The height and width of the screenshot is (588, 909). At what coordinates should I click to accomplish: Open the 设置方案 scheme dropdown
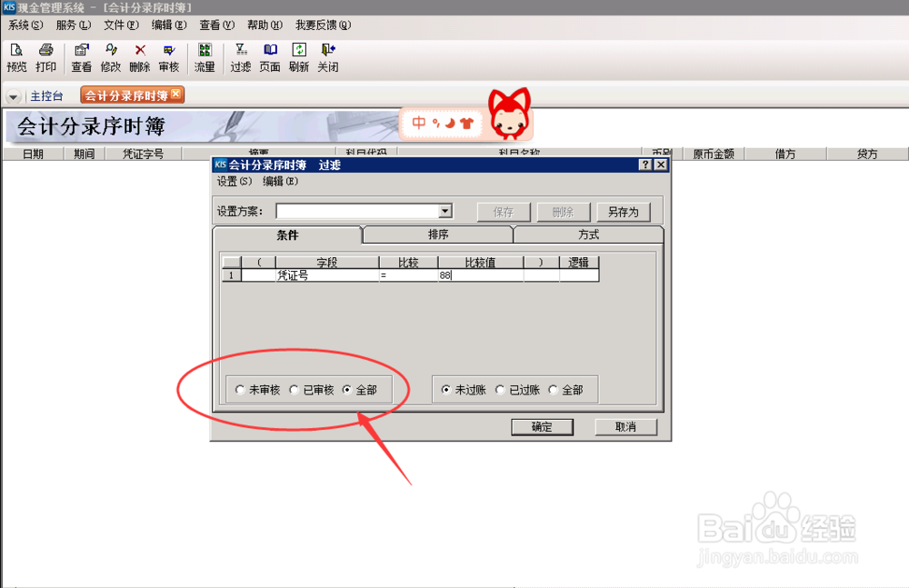pyautogui.click(x=444, y=211)
